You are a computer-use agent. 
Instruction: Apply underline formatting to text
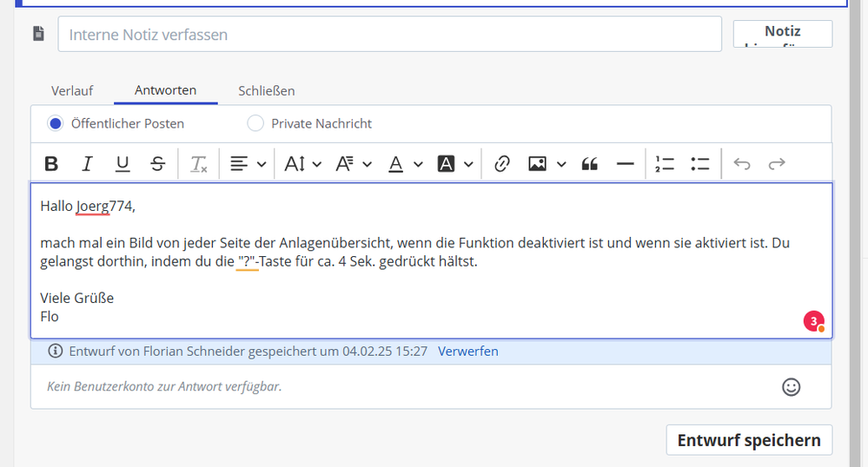[x=123, y=164]
